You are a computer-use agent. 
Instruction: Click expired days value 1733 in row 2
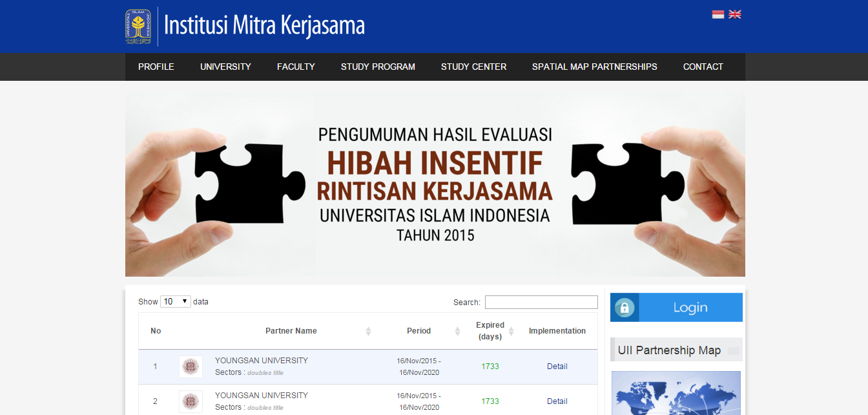[490, 401]
